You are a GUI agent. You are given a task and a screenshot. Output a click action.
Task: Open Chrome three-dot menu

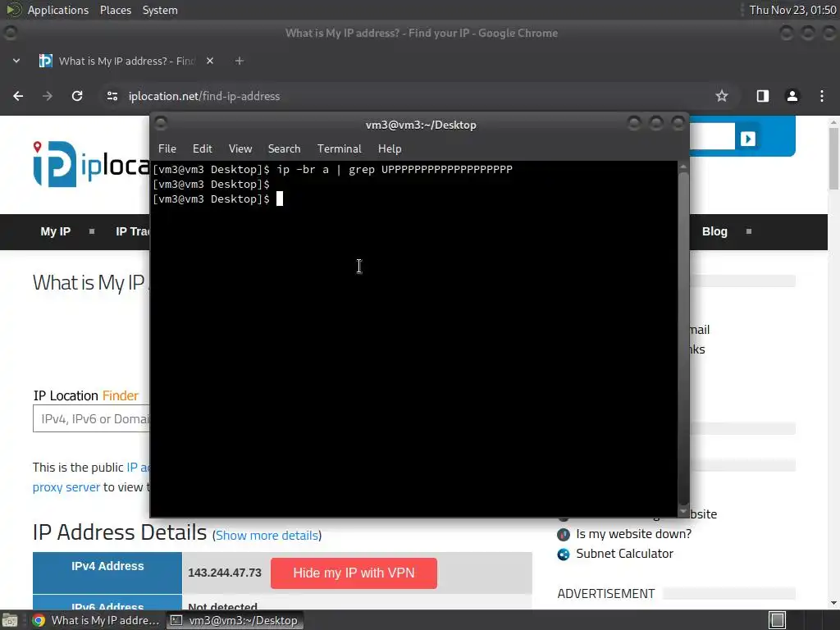[x=822, y=96]
